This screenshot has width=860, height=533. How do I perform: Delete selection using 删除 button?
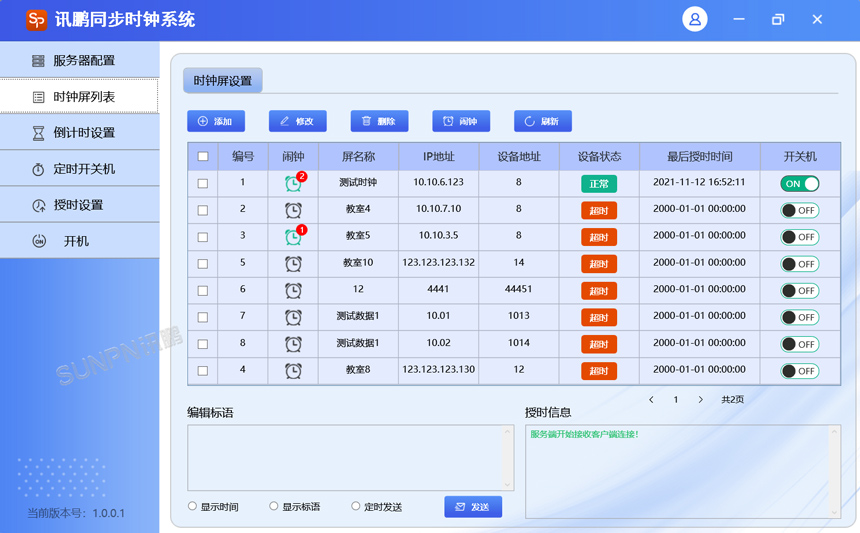[x=379, y=121]
